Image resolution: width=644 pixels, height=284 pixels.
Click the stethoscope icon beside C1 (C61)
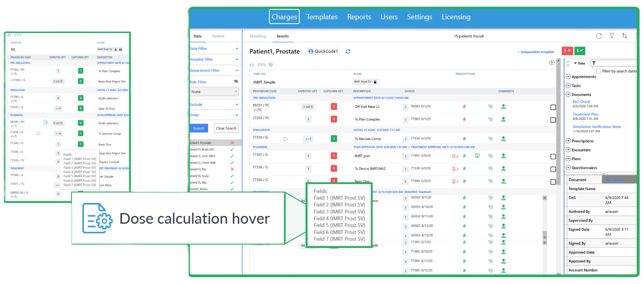click(271, 64)
